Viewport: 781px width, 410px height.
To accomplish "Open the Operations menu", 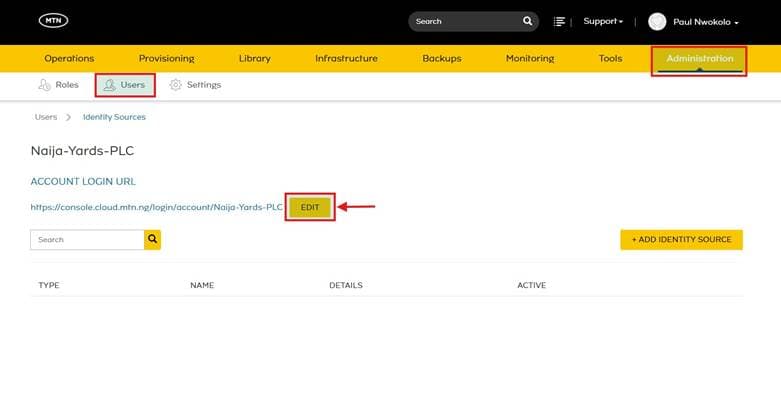I will click(x=69, y=58).
